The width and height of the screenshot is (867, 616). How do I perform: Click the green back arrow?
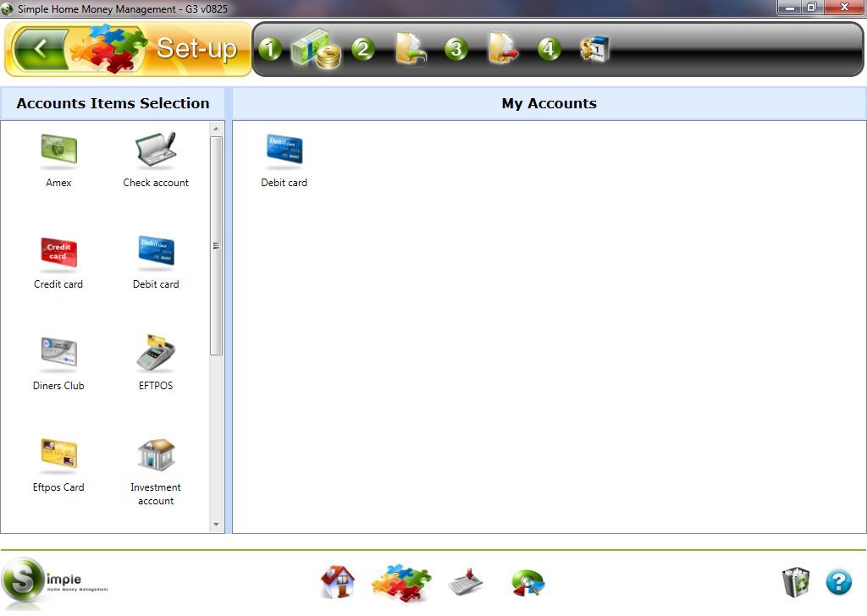pos(41,49)
